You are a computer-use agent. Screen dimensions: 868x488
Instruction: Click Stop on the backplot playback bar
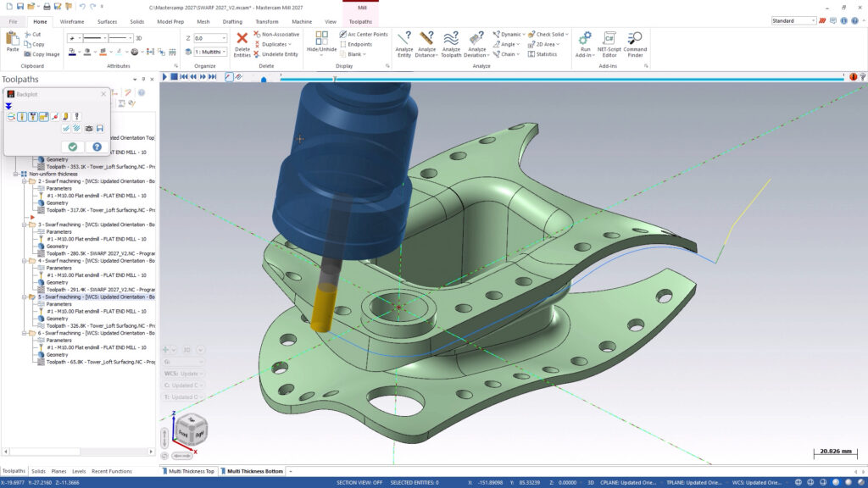174,77
